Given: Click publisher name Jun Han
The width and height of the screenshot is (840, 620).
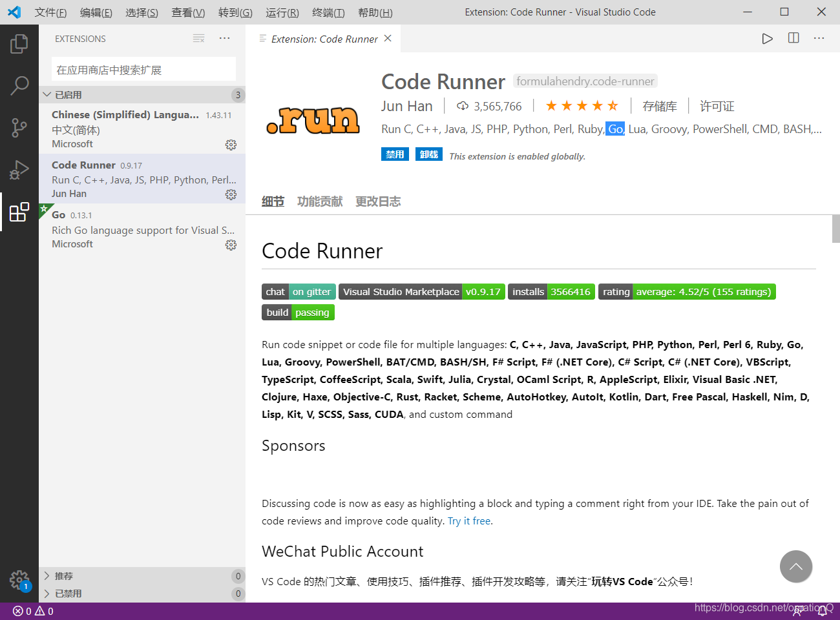Looking at the screenshot, I should pos(406,106).
